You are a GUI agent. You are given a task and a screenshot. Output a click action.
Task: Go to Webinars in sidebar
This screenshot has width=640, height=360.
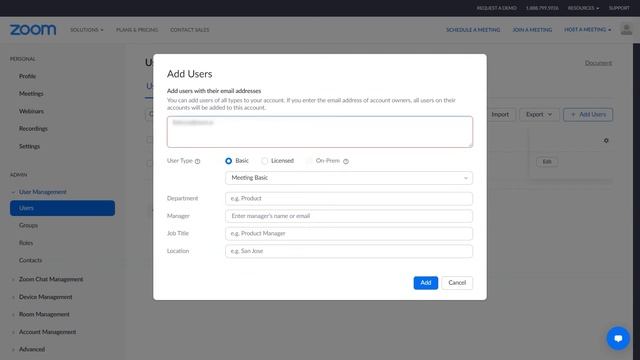coord(31,111)
